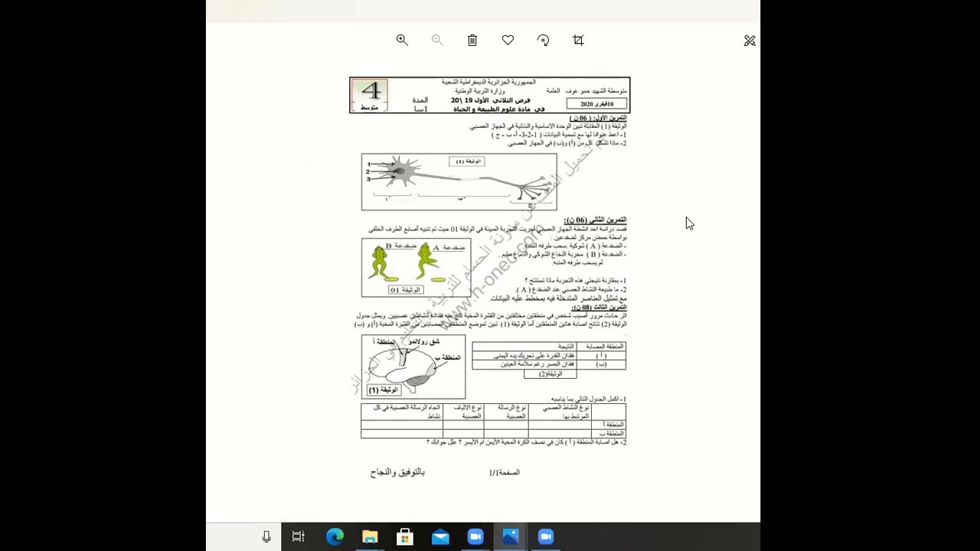Open Microsoft Store from the taskbar

405,537
